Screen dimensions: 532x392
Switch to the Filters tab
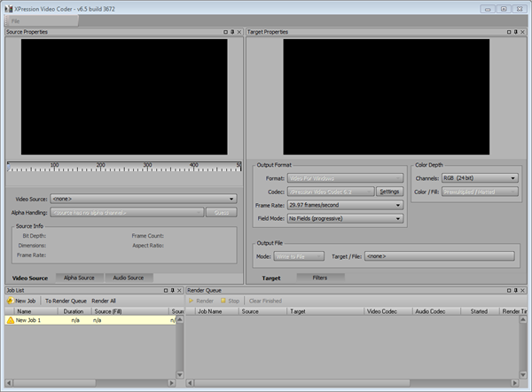320,278
